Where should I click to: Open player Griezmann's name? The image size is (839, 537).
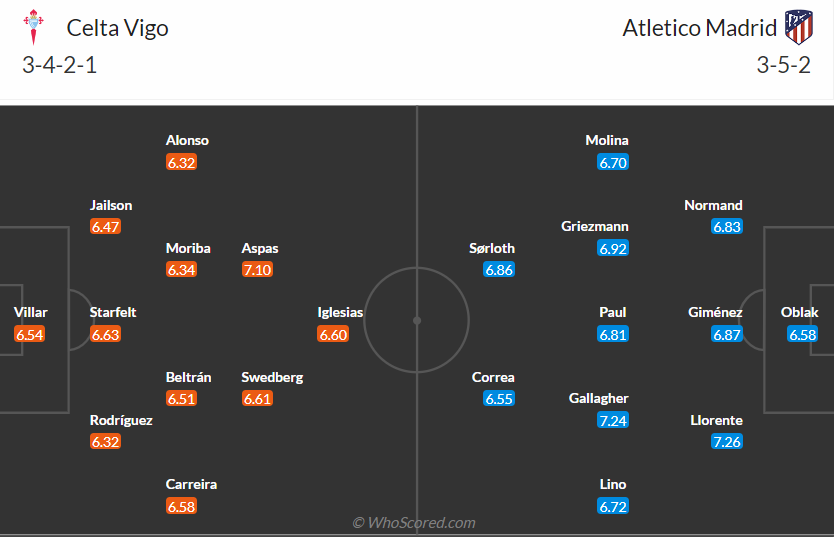595,227
